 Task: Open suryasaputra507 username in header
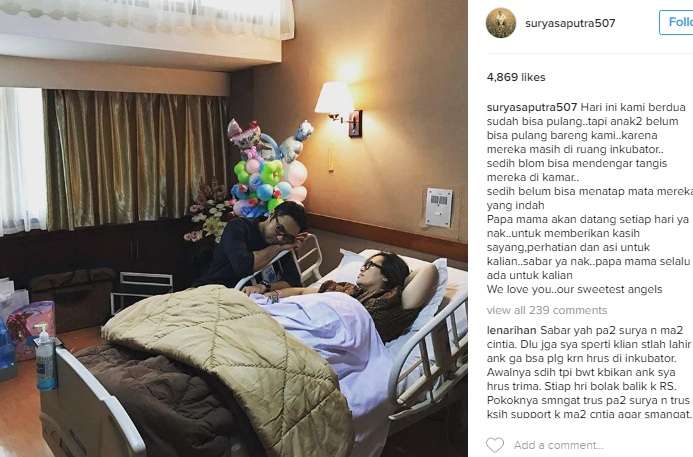point(570,23)
